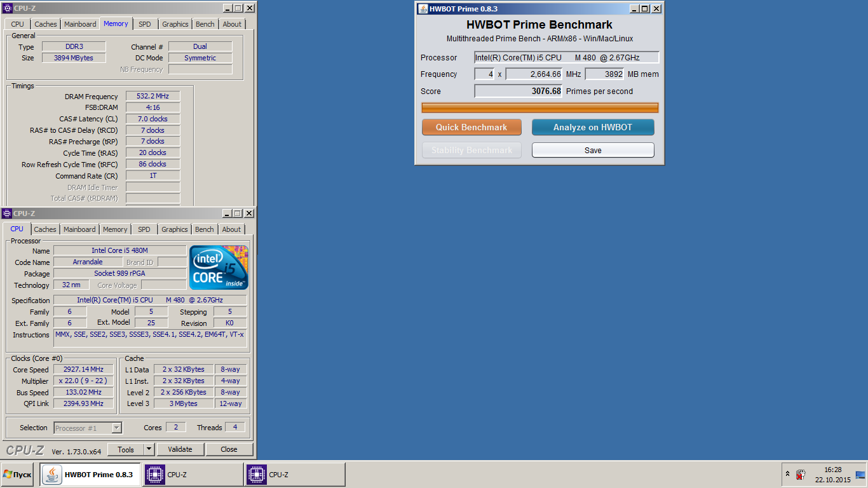Open the Пуск start button

coord(17,475)
